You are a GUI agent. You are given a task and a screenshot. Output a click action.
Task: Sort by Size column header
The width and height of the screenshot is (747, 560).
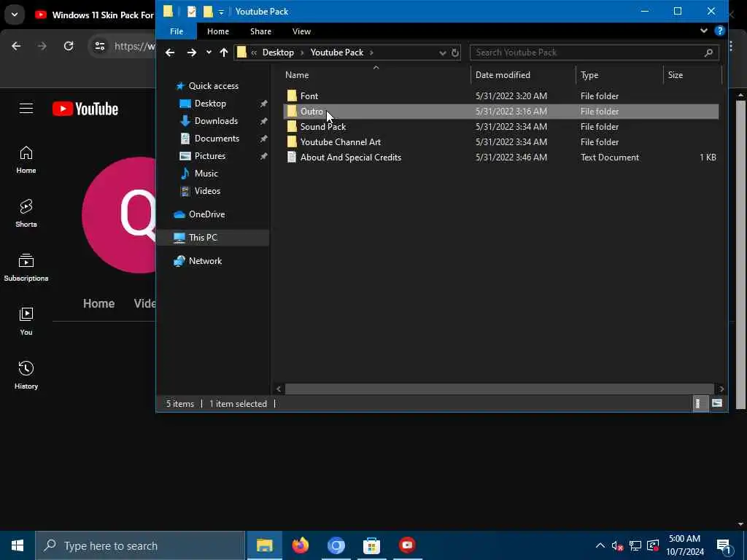point(675,75)
